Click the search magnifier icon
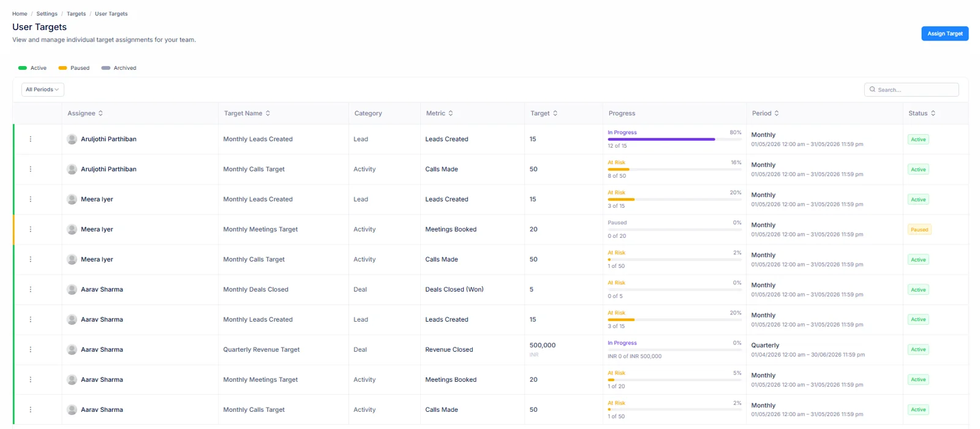Viewport: 980px width, 429px height. pyautogui.click(x=872, y=89)
